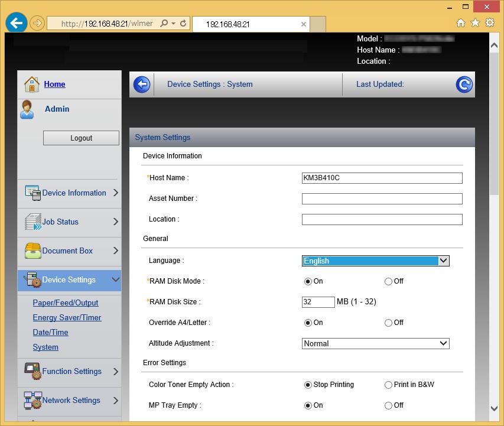This screenshot has width=504, height=426.
Task: Click the Document Box sidebar icon
Action: tap(33, 251)
